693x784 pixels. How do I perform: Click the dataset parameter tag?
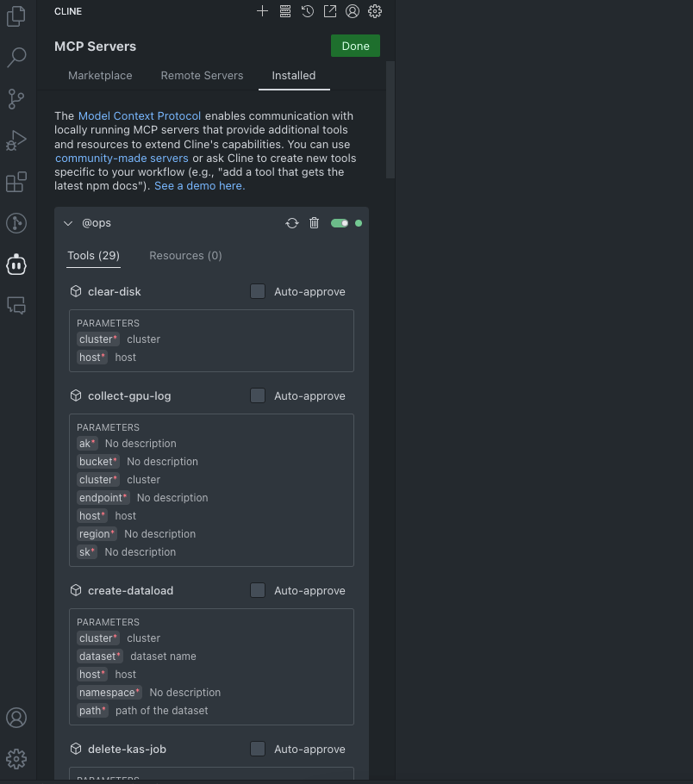[x=100, y=656]
